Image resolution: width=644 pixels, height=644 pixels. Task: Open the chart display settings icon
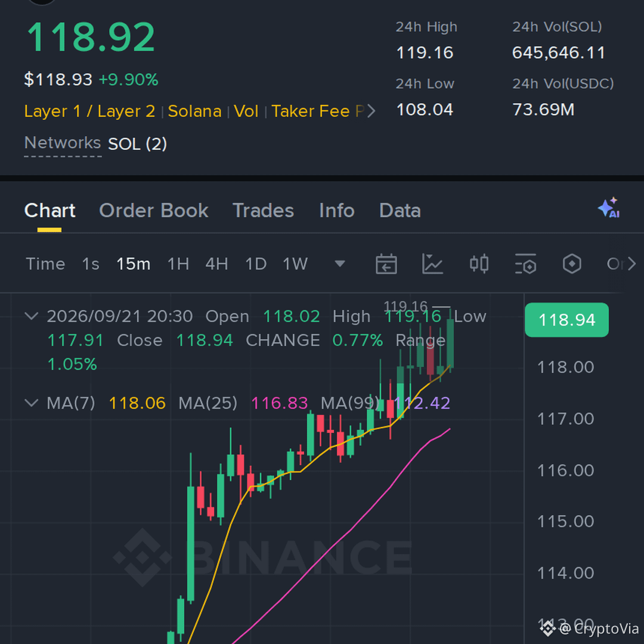coord(525,264)
